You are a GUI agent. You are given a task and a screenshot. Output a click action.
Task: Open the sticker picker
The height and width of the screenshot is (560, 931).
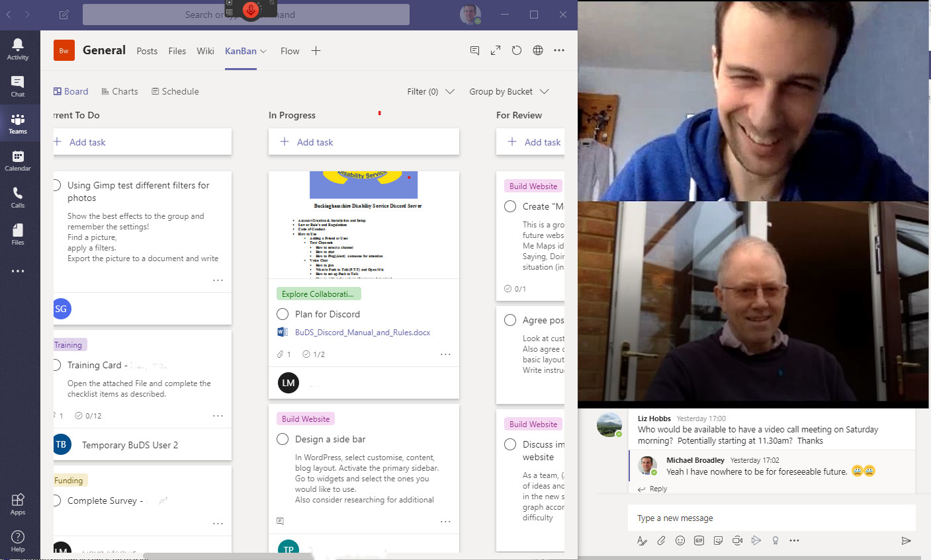pyautogui.click(x=718, y=540)
